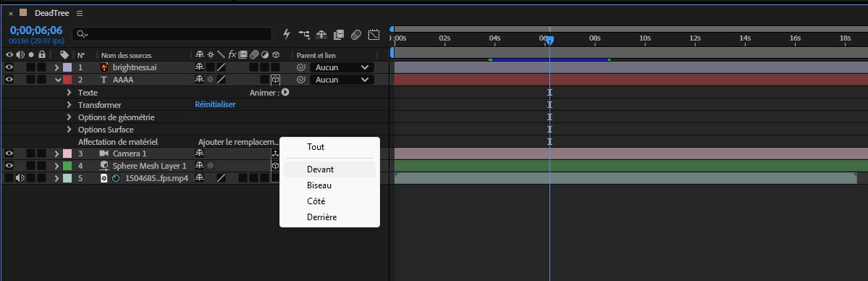Expand Options de géométrie group
The height and width of the screenshot is (281, 868).
pos(69,117)
